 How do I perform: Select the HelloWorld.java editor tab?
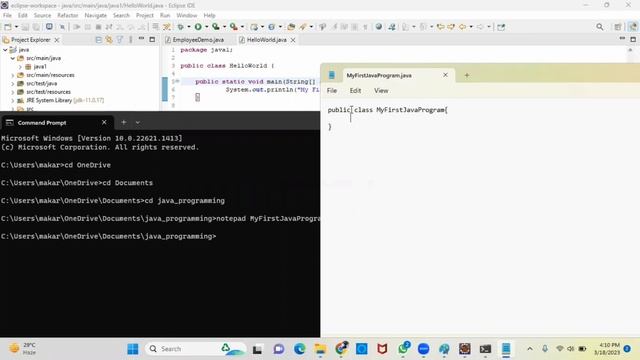[267, 40]
